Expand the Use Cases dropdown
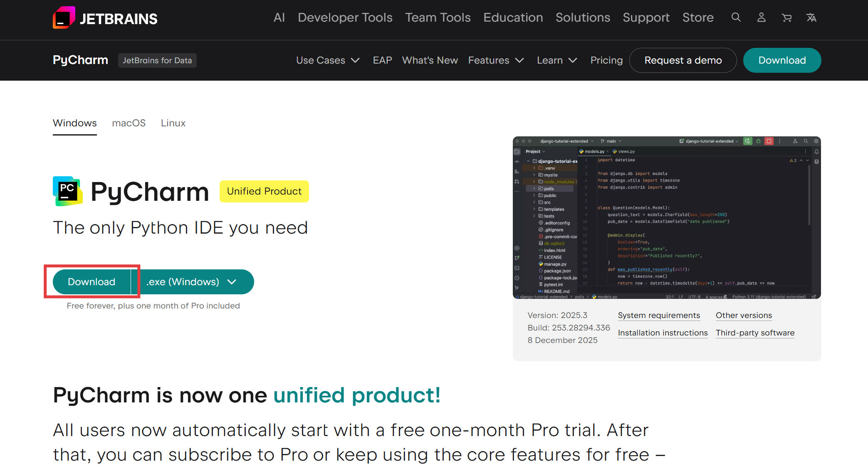868x471 pixels. tap(328, 60)
